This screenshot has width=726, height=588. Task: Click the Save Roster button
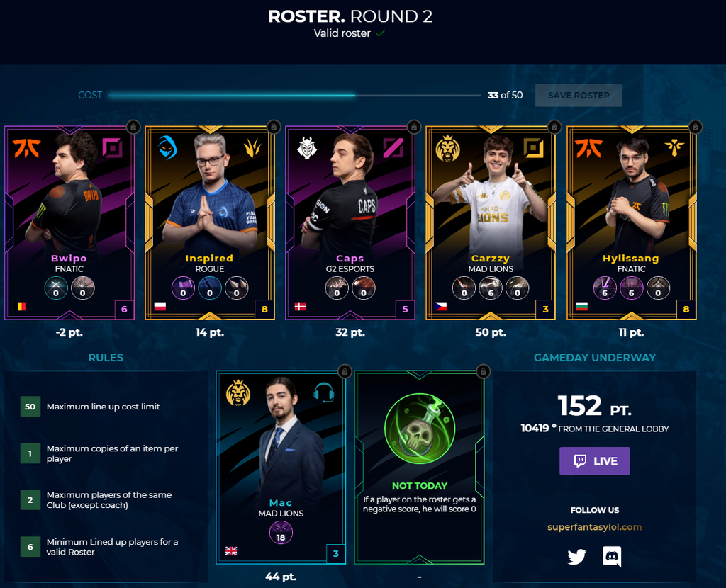click(x=579, y=96)
